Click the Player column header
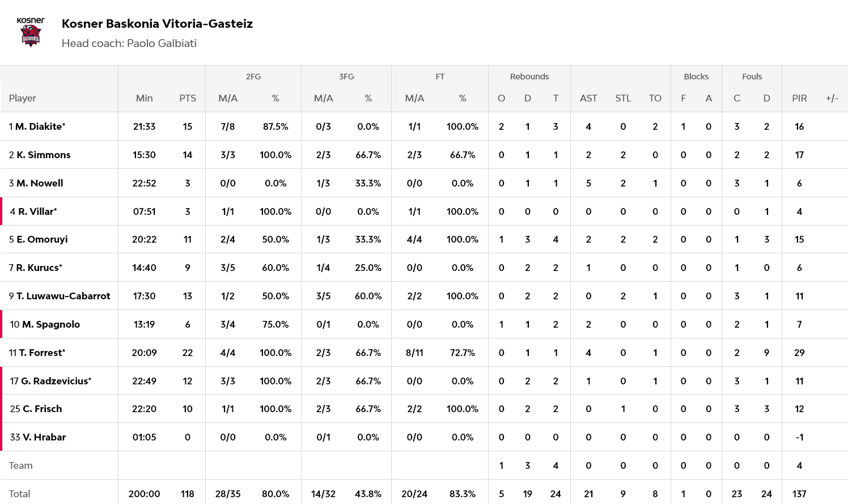 [23, 98]
